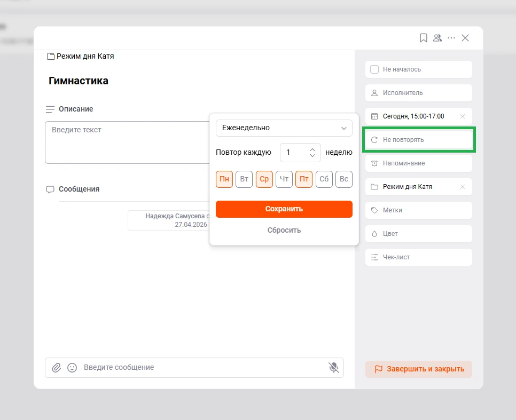Open the Метки tags option
Viewport: 516px width, 420px height.
tap(418, 210)
